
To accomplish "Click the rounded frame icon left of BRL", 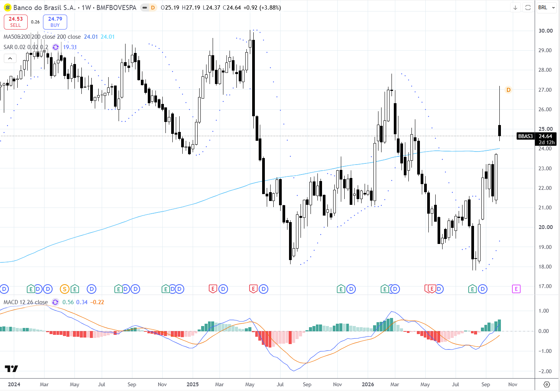I will (528, 8).
